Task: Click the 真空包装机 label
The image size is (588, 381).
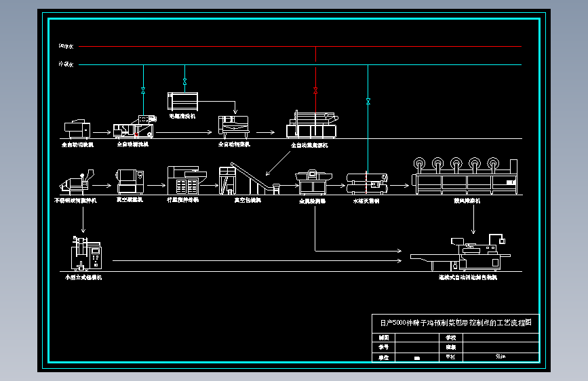Action: point(248,200)
